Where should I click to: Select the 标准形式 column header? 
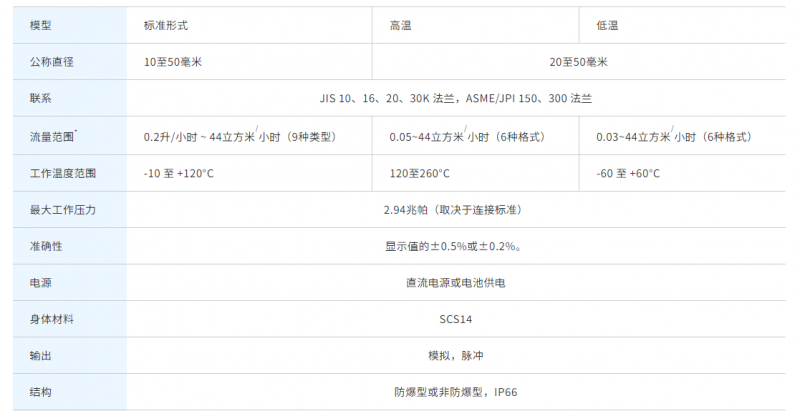point(167,24)
